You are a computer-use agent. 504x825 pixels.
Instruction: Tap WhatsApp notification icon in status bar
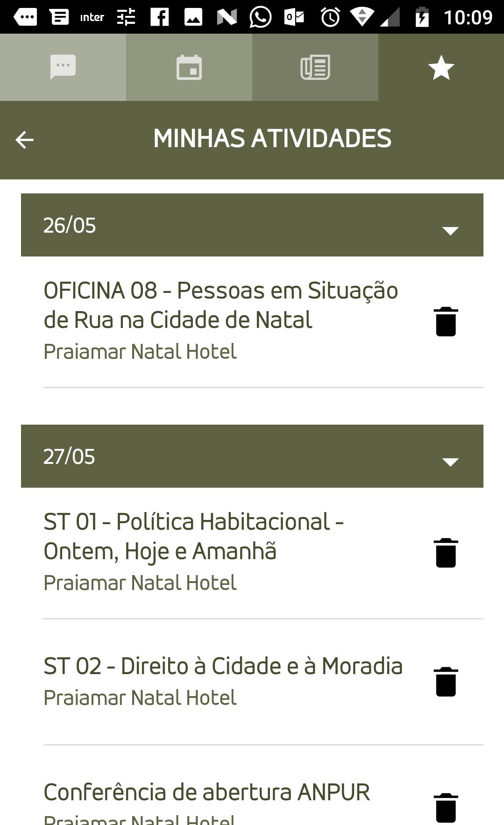[x=260, y=17]
